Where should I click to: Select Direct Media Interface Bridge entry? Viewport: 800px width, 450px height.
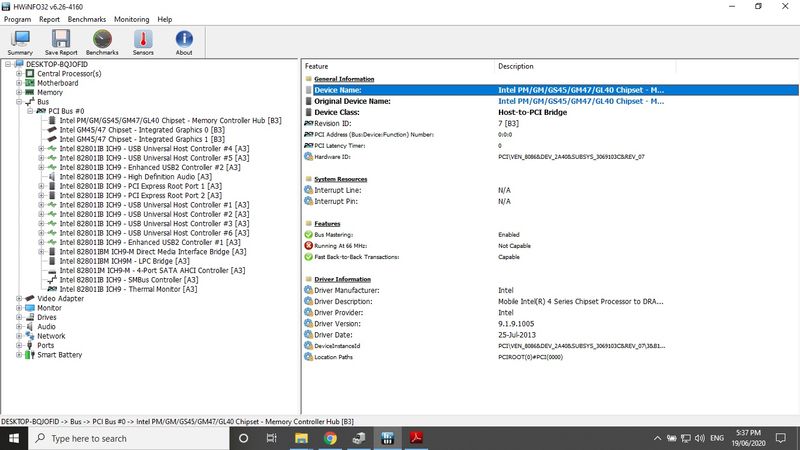click(153, 252)
